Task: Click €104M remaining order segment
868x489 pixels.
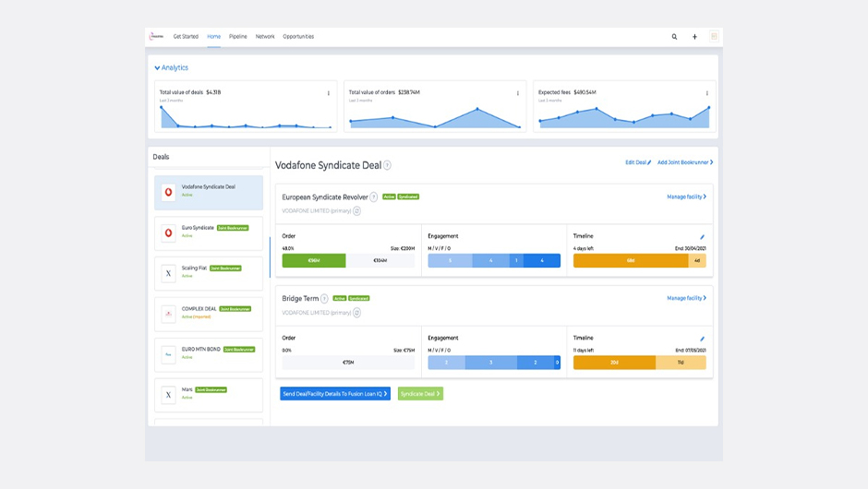Action: (380, 260)
